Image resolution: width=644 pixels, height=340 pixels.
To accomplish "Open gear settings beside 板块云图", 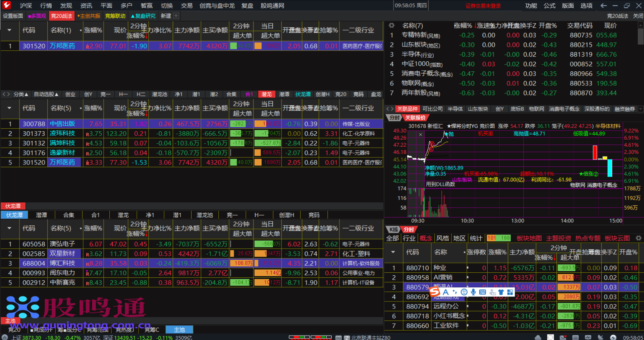I will [638, 238].
